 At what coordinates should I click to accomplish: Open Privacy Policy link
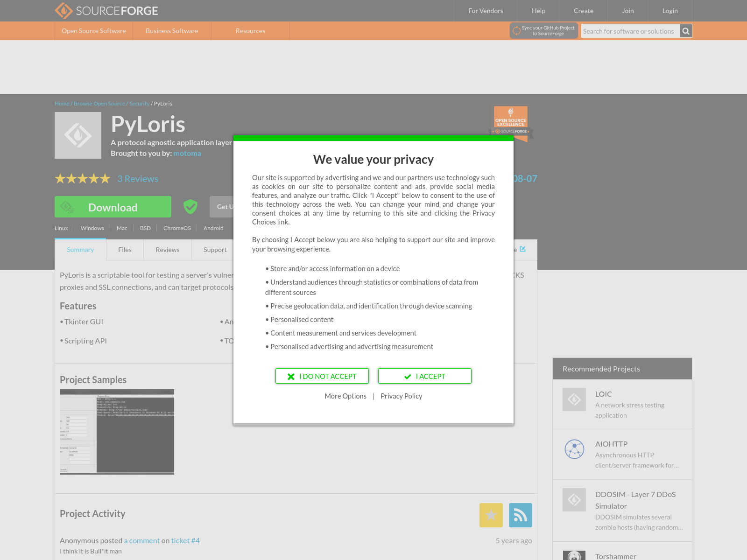pyautogui.click(x=402, y=396)
